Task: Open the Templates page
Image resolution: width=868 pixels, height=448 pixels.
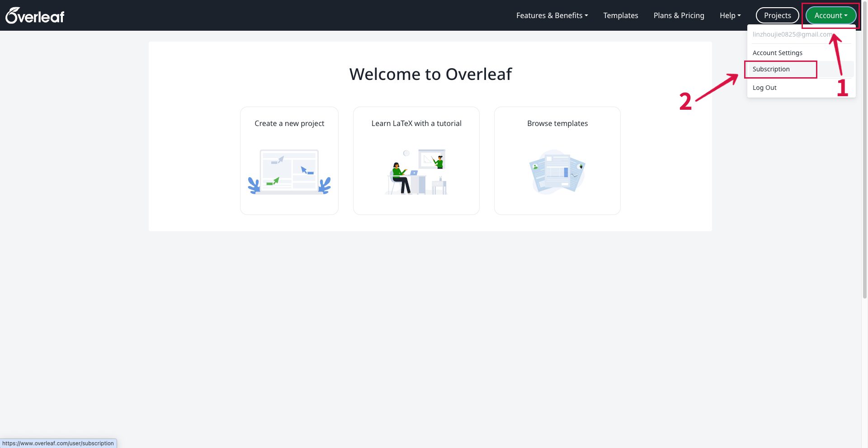Action: (x=620, y=15)
